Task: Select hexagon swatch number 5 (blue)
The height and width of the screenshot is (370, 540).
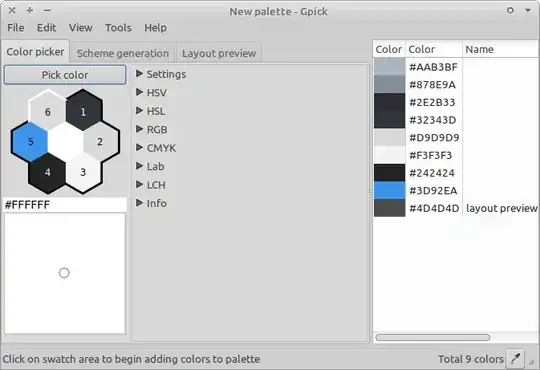Action: [x=30, y=142]
